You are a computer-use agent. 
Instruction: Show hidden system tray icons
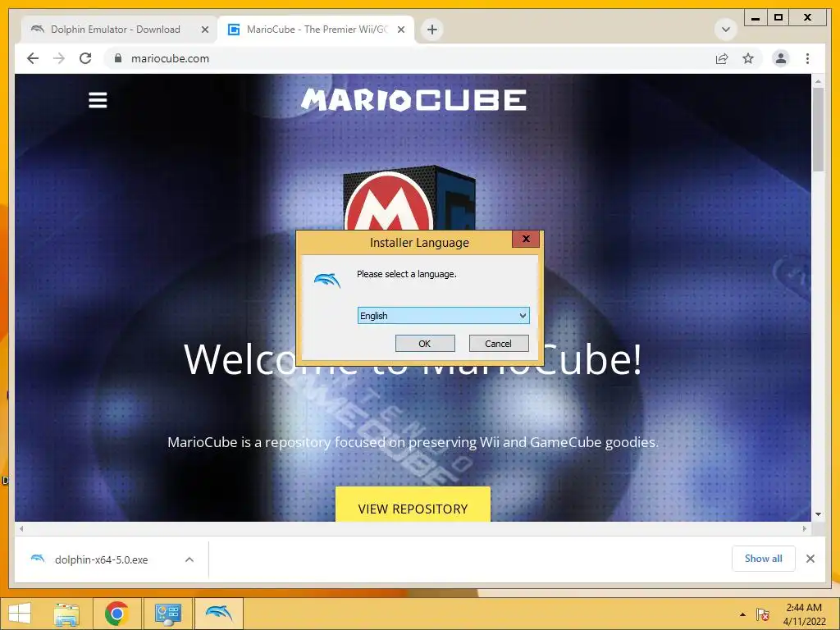click(742, 614)
